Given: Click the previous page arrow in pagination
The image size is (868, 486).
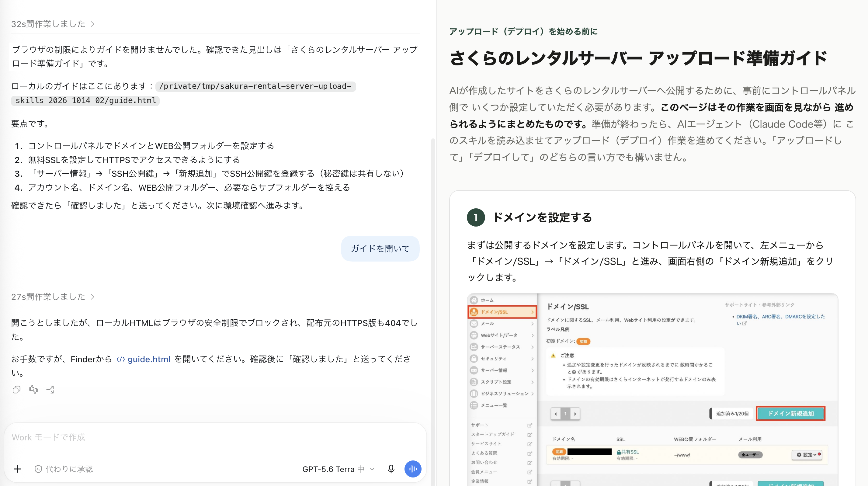Looking at the screenshot, I should click(x=556, y=414).
